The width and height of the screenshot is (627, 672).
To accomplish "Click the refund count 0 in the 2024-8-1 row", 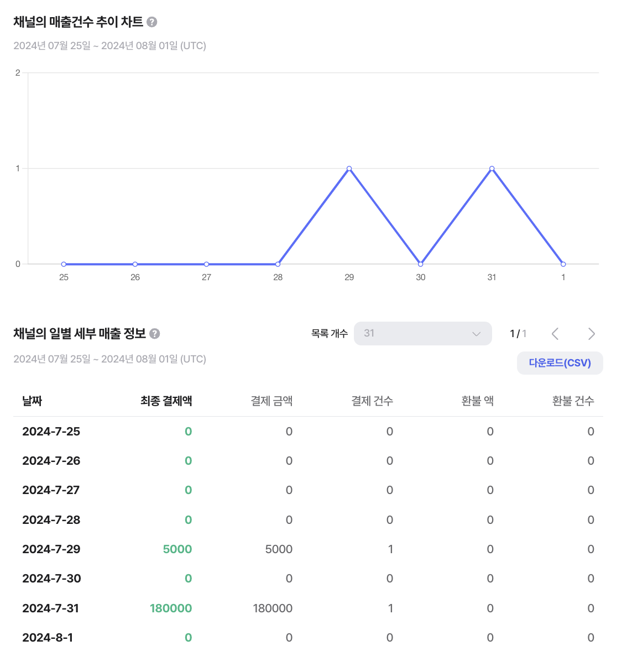I will click(591, 638).
